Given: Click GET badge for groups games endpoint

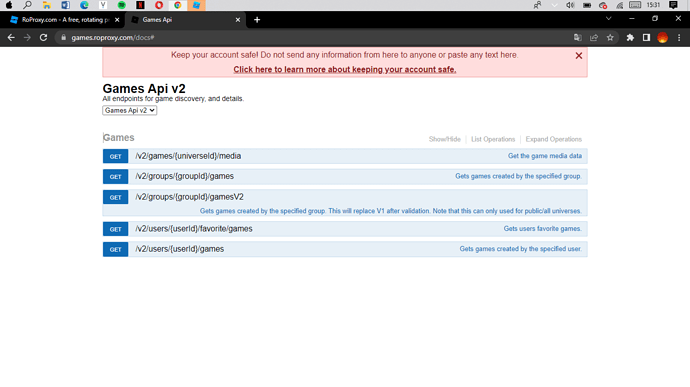Looking at the screenshot, I should click(115, 177).
